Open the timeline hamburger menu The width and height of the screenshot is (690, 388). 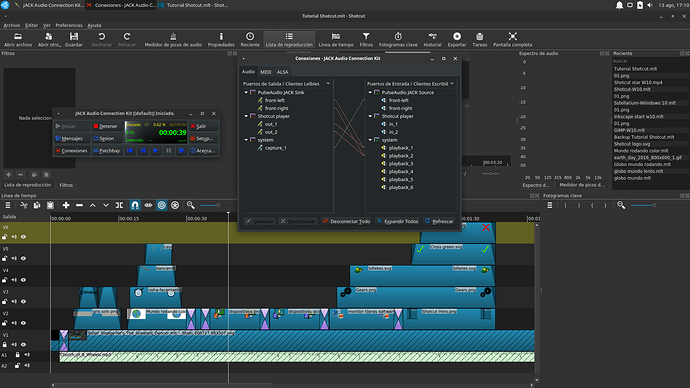(x=7, y=205)
